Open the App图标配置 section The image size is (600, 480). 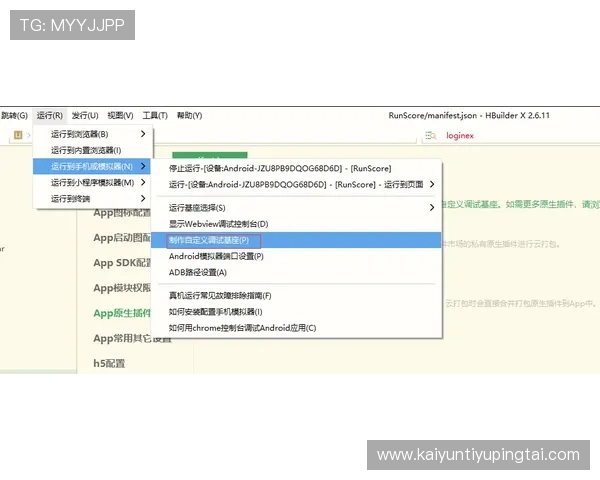tap(122, 212)
